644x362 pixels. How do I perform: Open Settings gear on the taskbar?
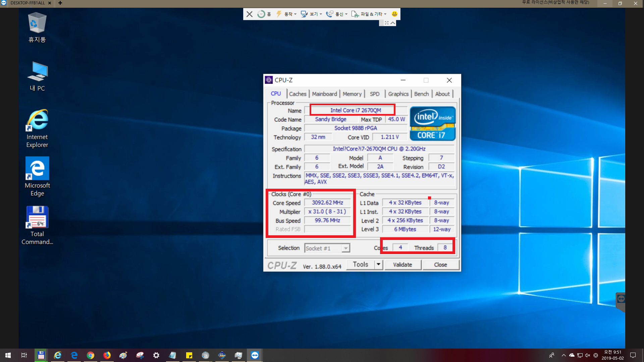[x=156, y=355]
